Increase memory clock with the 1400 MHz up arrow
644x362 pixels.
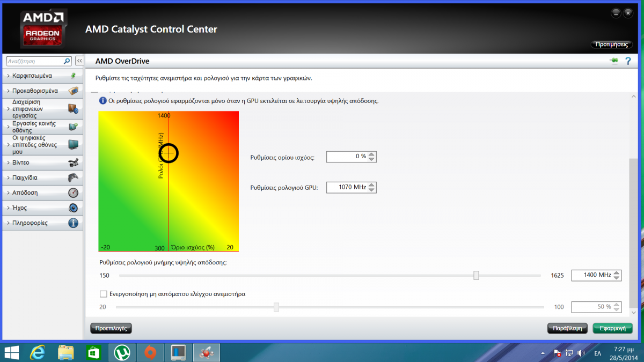click(x=617, y=272)
